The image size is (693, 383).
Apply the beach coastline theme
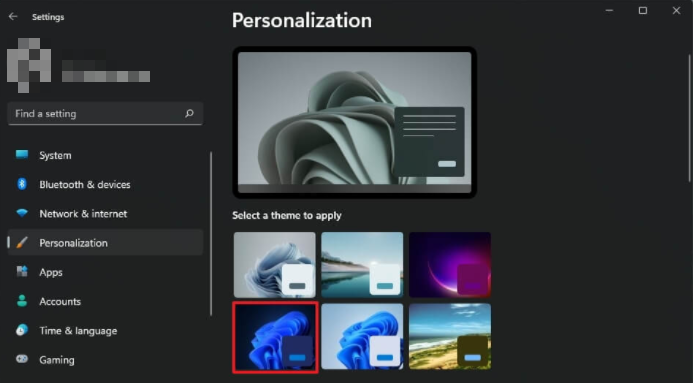click(449, 336)
